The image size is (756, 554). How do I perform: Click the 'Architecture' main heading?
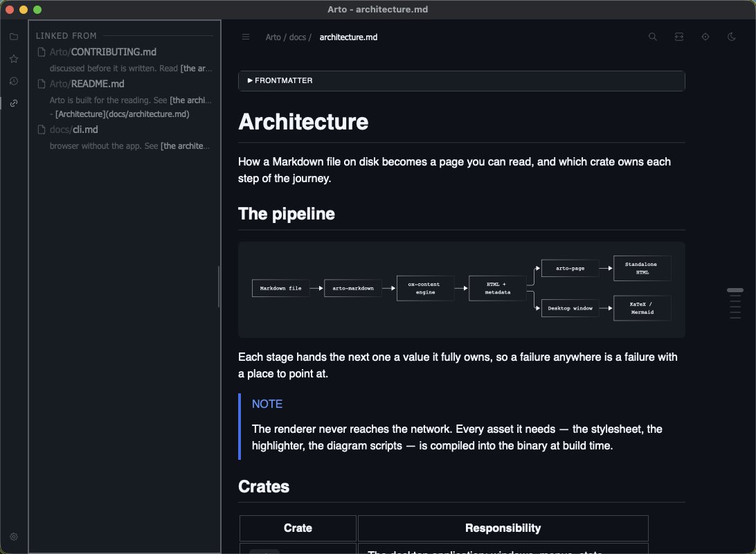[x=303, y=121]
